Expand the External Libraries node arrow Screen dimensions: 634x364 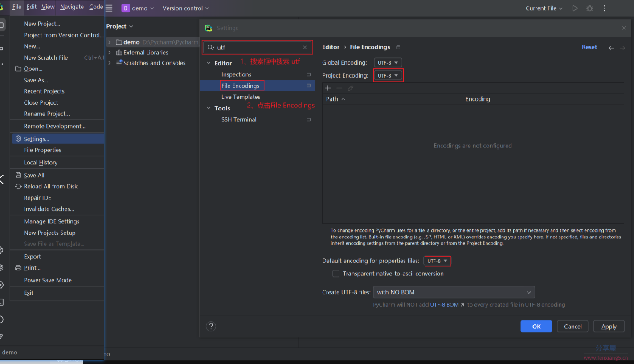[110, 53]
